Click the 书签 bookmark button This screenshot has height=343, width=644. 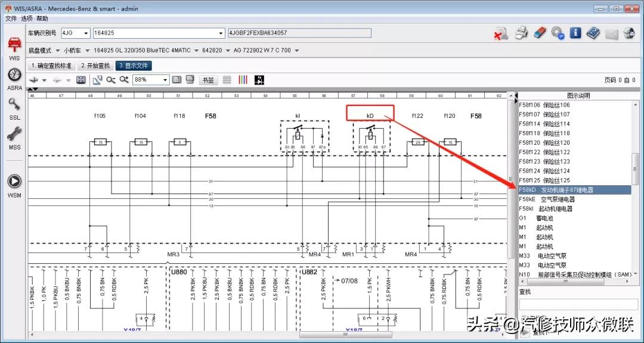click(x=208, y=80)
